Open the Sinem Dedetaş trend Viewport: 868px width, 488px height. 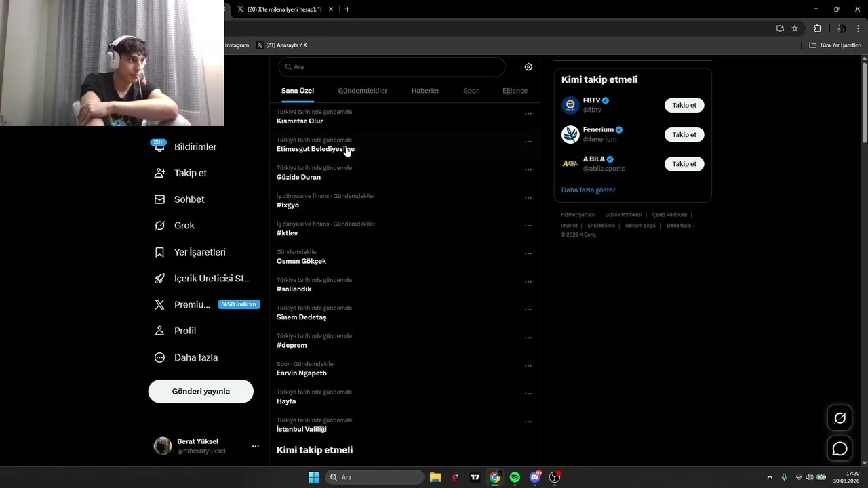pos(301,317)
